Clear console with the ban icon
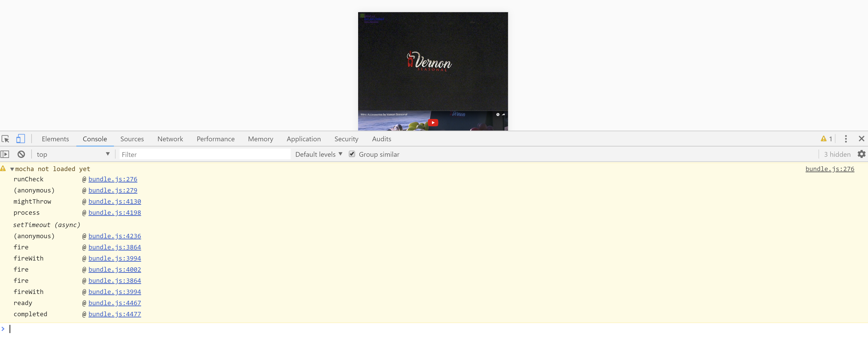Image resolution: width=868 pixels, height=349 pixels. 21,154
